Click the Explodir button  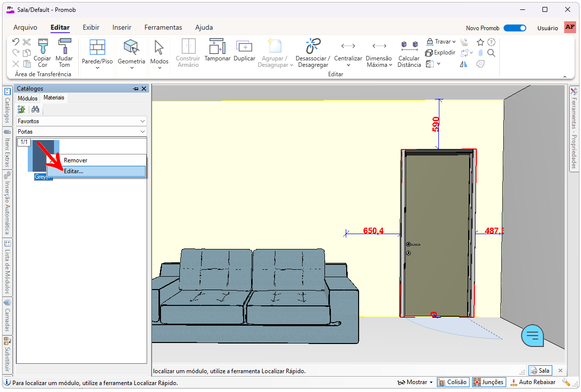pos(440,52)
